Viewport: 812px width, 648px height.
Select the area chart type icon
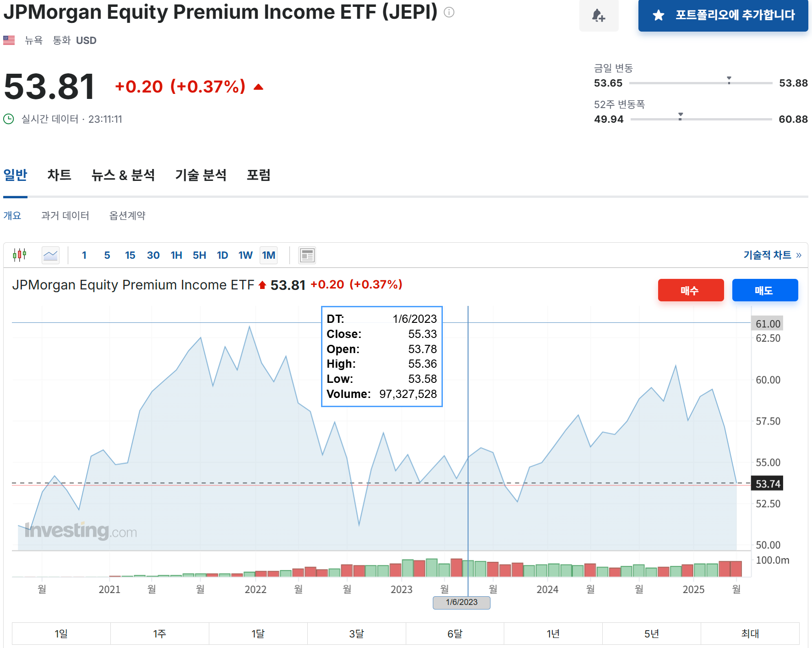pos(50,255)
